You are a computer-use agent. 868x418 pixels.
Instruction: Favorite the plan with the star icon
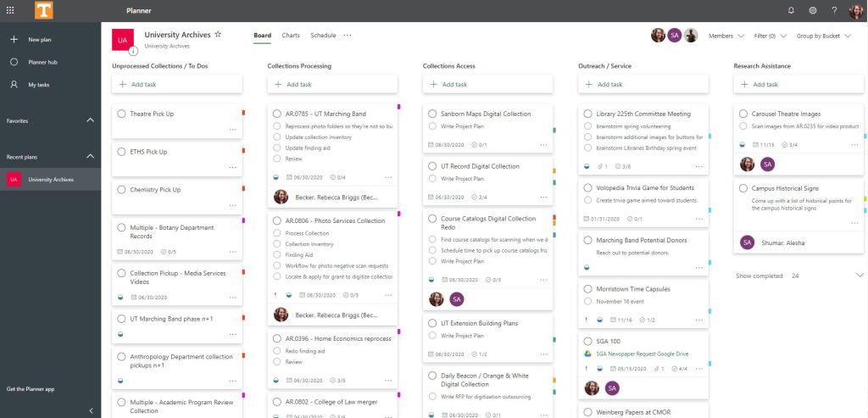pyautogui.click(x=218, y=34)
